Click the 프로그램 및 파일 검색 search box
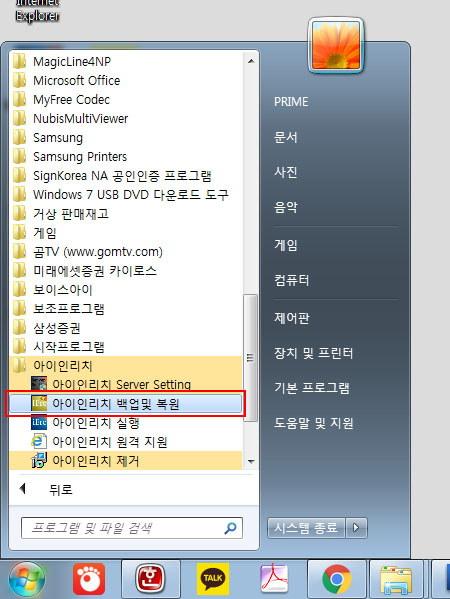The image size is (450, 599). click(132, 528)
